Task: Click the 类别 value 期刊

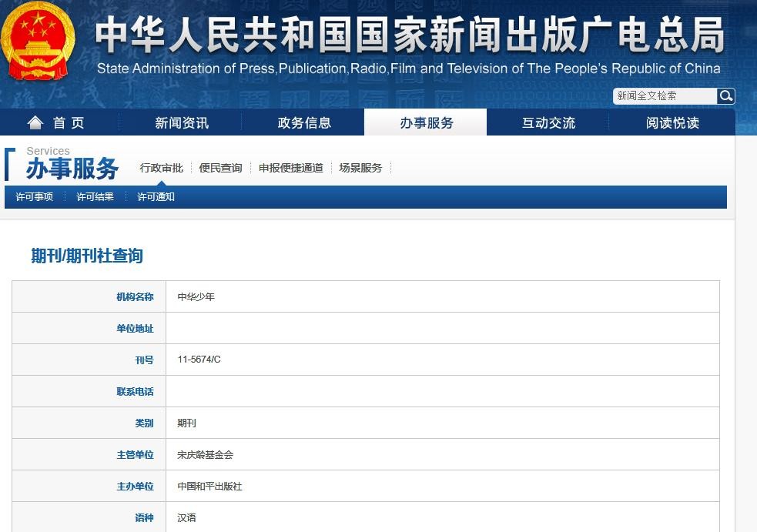Action: (186, 423)
